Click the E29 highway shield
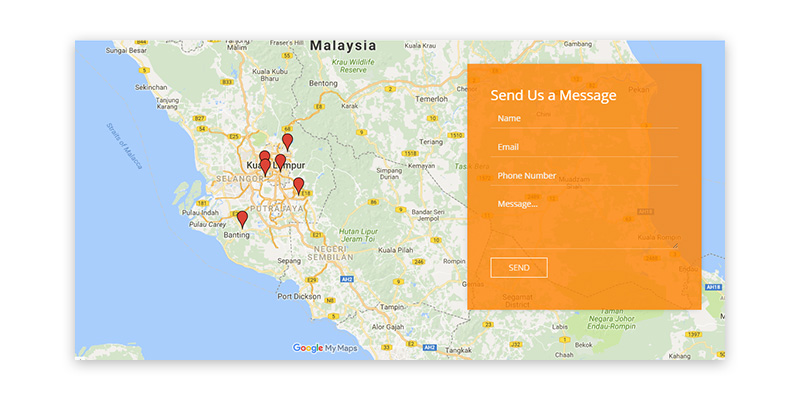This screenshot has width=800, height=400. tap(312, 280)
